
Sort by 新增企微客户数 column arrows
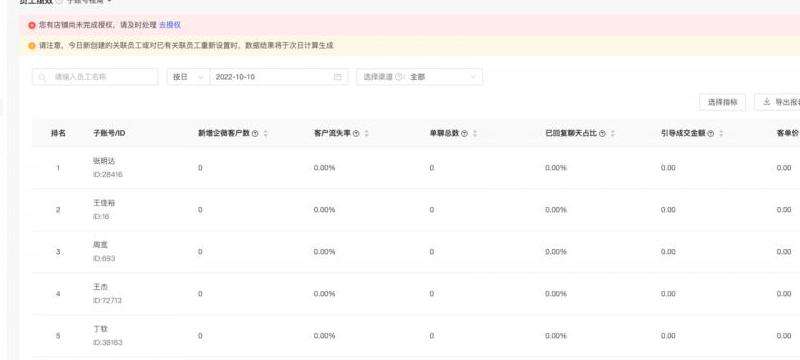[x=266, y=134]
